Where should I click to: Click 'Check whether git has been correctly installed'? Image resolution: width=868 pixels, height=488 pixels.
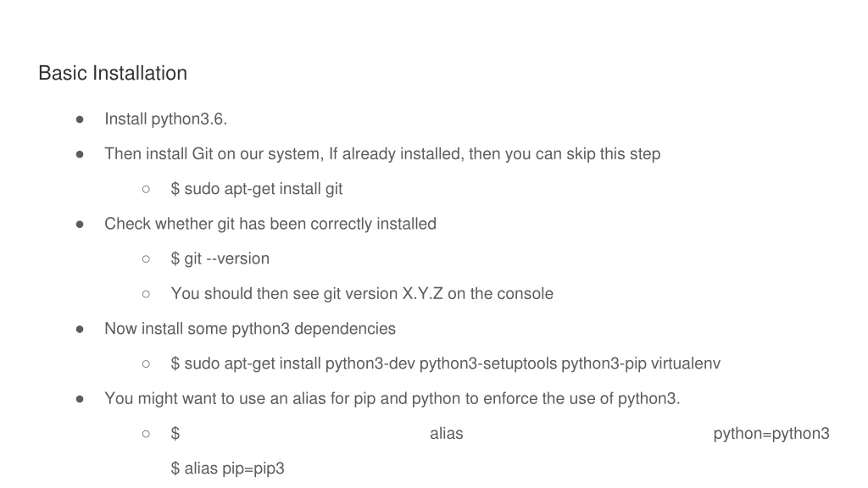pyautogui.click(x=270, y=224)
